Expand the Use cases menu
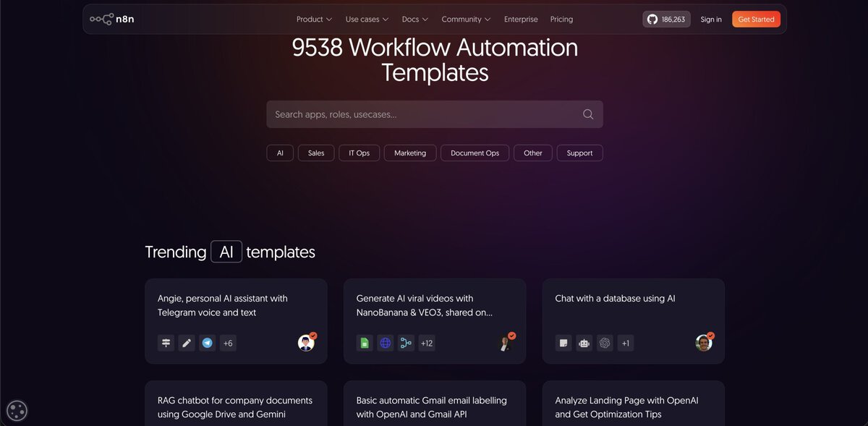The width and height of the screenshot is (868, 426). tap(367, 20)
